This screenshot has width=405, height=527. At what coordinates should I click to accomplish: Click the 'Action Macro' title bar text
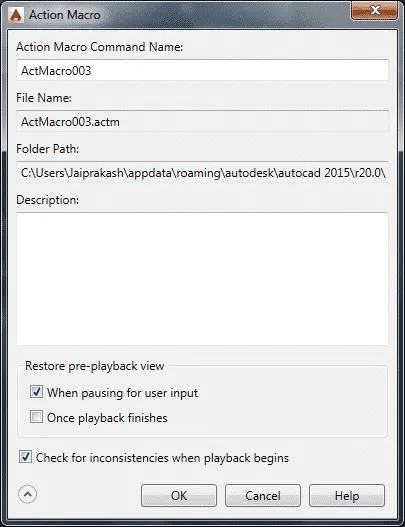[65, 15]
